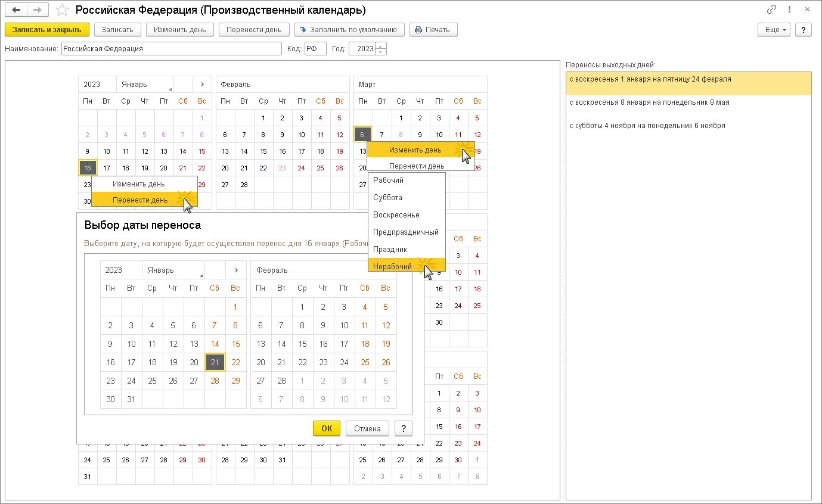822x504 pixels.
Task: Print the calendar with the Печать button
Action: 433,30
